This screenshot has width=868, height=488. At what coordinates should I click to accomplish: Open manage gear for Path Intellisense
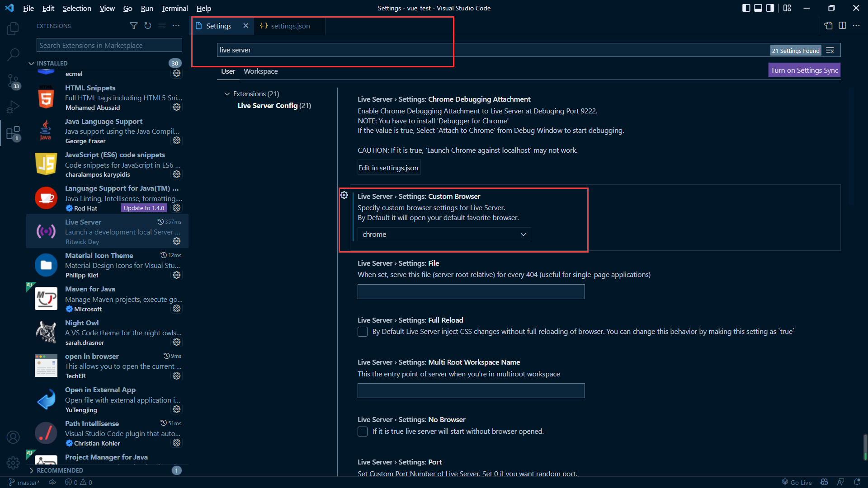[x=177, y=443]
